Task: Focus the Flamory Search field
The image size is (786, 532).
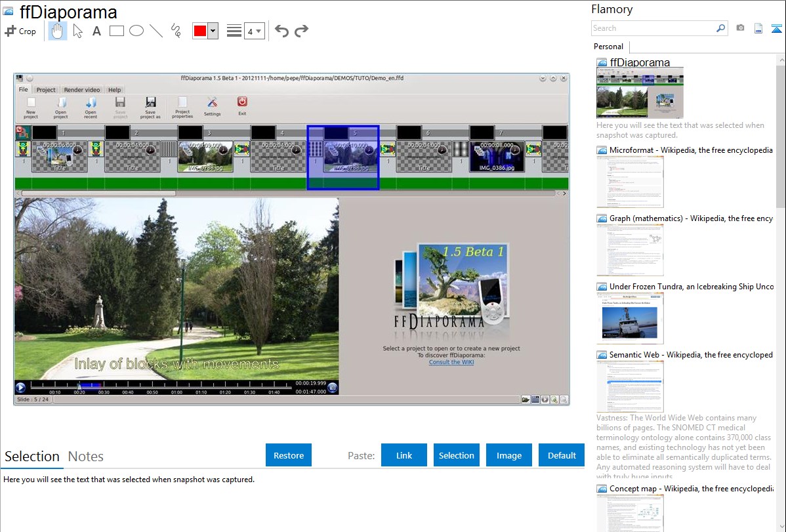Action: pos(653,28)
